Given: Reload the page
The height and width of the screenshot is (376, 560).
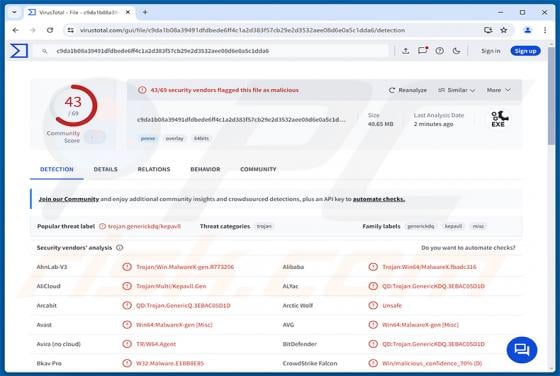Looking at the screenshot, I should pyautogui.click(x=50, y=30).
